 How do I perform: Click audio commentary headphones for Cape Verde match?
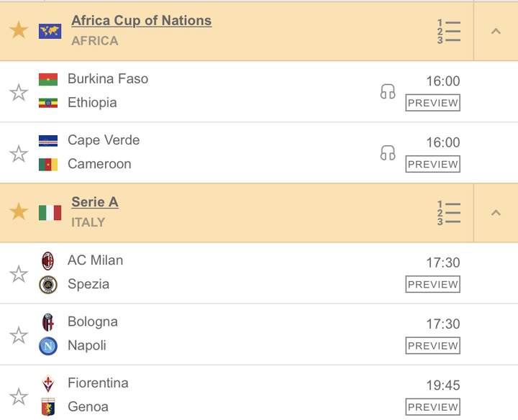pyautogui.click(x=388, y=153)
